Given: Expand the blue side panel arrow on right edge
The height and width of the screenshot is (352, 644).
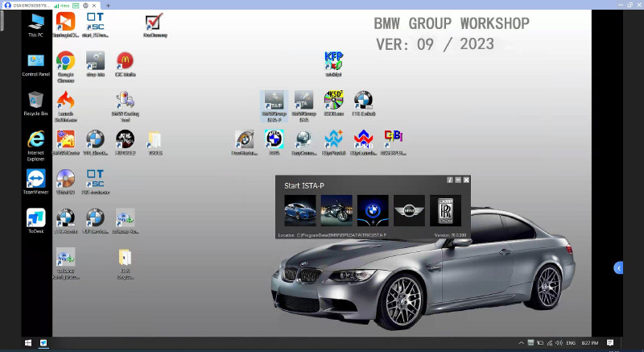Looking at the screenshot, I should pos(618,267).
